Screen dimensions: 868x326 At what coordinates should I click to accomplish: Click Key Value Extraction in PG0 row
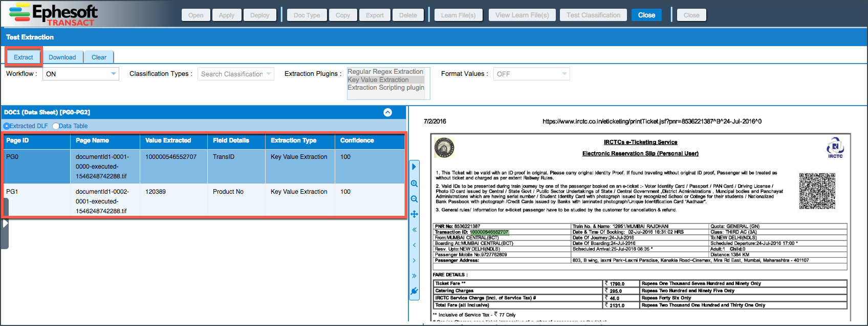[299, 157]
